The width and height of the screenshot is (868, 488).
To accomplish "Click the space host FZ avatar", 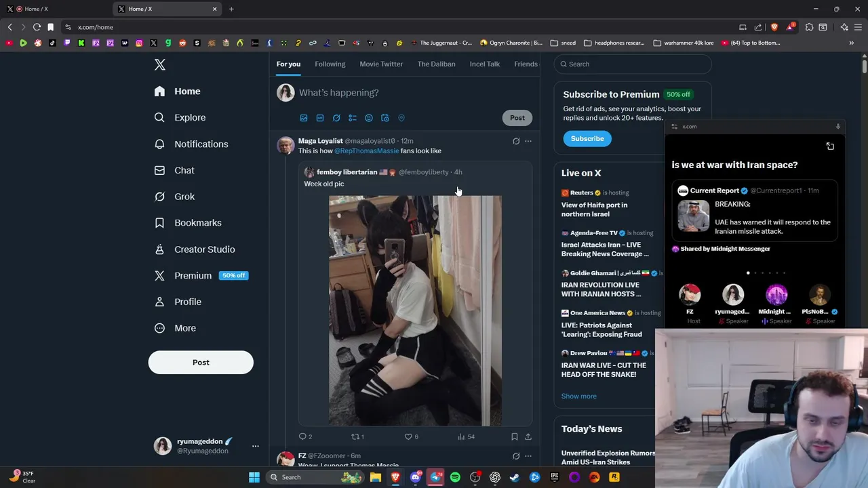I will 690,295.
